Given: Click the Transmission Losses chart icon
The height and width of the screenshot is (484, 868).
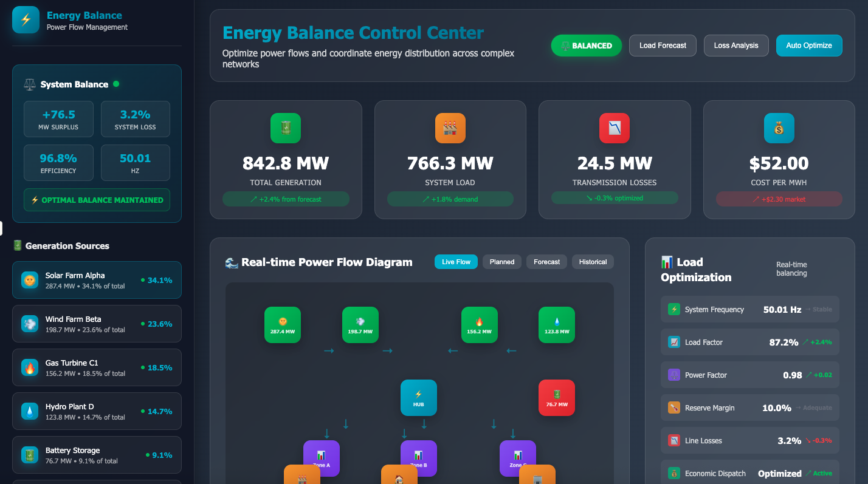Looking at the screenshot, I should coord(615,128).
